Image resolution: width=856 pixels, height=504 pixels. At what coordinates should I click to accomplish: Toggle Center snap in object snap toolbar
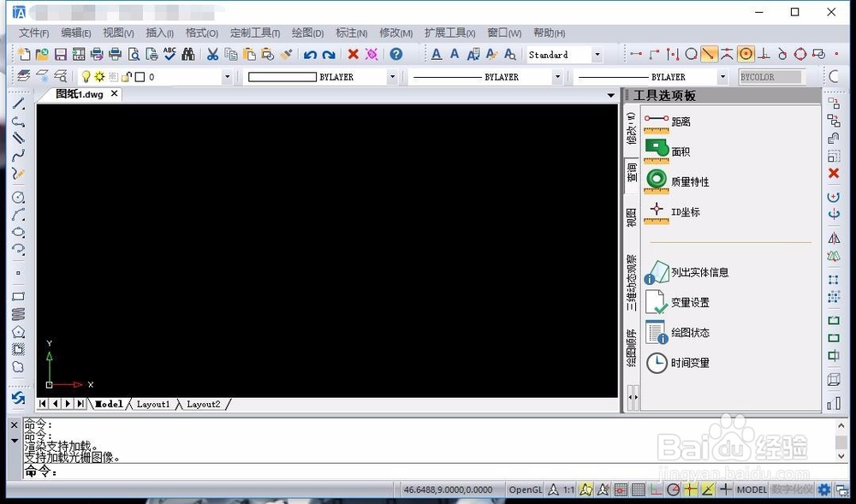746,54
